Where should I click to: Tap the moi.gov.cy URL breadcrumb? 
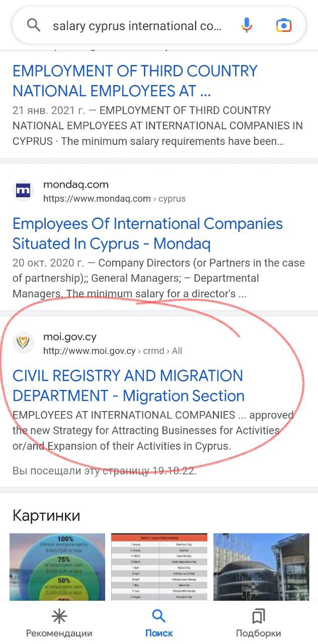[x=112, y=351]
